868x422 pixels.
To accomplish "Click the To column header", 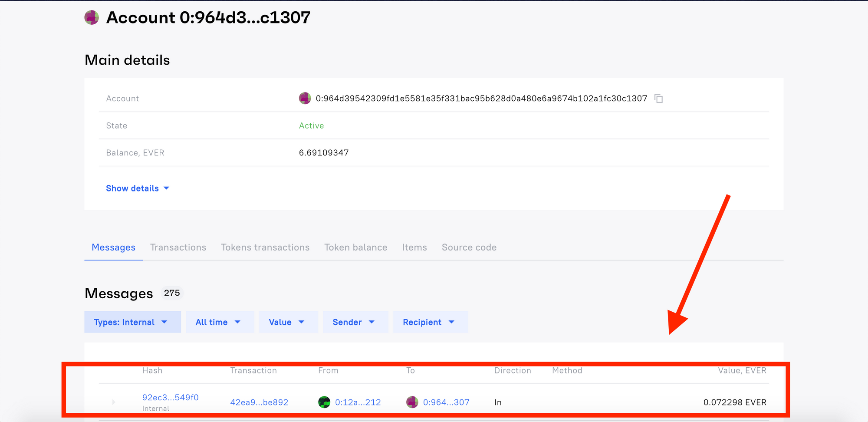I will [x=411, y=370].
